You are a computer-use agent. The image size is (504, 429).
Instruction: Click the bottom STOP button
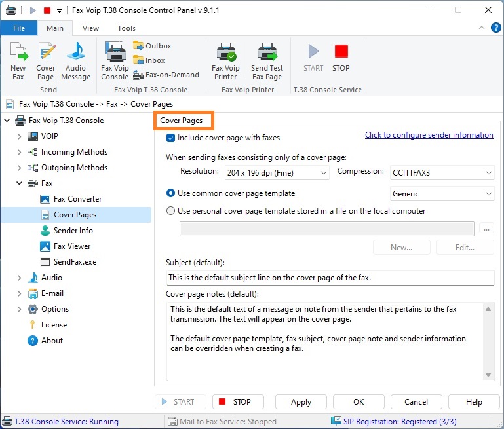point(238,401)
